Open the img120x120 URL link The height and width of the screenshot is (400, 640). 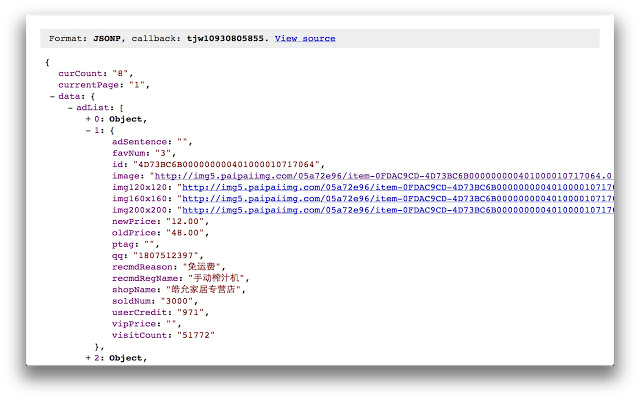click(398, 187)
